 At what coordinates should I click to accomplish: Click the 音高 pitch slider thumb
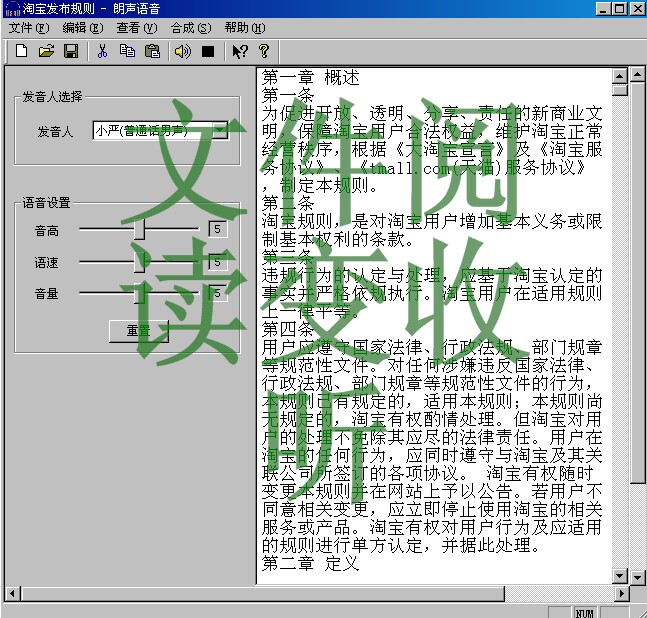click(x=140, y=229)
